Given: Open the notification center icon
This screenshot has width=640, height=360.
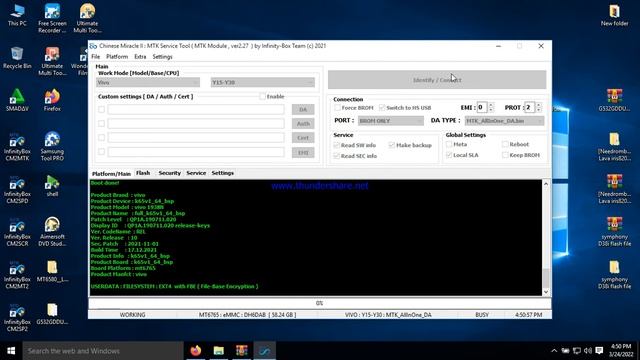Looking at the screenshot, I should [599, 351].
